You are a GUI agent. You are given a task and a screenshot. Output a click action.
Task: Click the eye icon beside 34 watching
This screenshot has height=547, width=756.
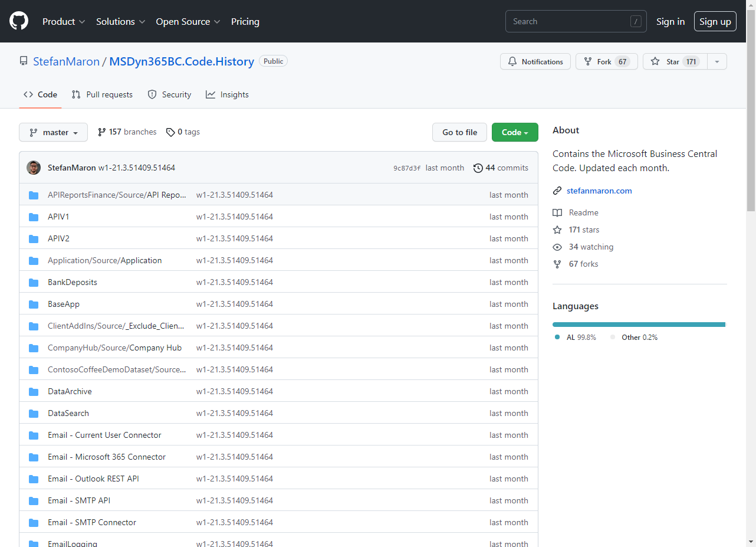point(557,247)
